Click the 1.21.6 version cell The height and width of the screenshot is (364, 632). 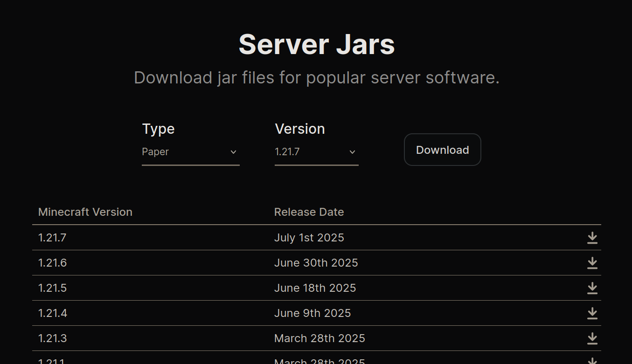52,263
